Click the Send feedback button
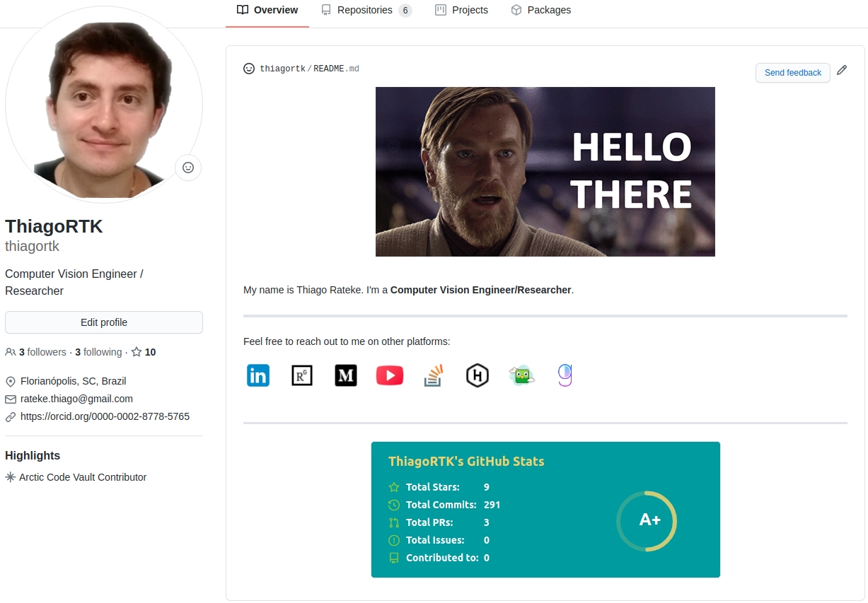This screenshot has height=603, width=868. click(793, 73)
